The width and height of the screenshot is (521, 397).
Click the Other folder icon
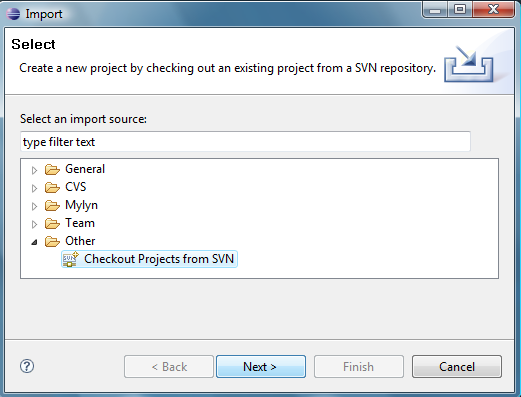point(52,241)
